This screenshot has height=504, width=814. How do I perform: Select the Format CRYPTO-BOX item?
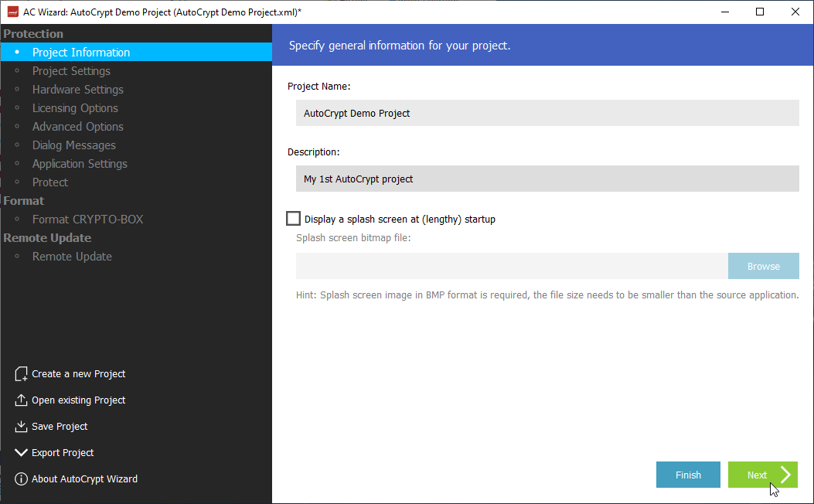tap(87, 220)
